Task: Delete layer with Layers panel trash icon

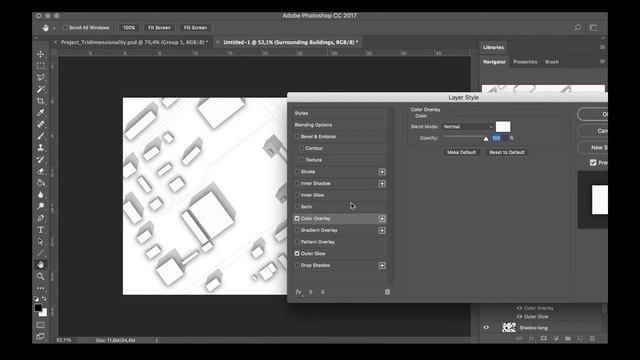Action: 592,338
